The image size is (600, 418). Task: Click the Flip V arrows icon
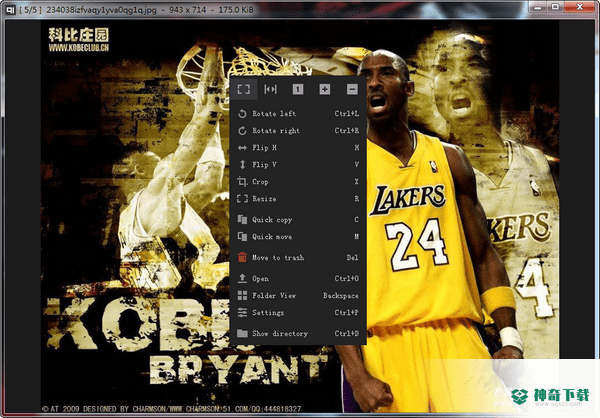pos(242,165)
